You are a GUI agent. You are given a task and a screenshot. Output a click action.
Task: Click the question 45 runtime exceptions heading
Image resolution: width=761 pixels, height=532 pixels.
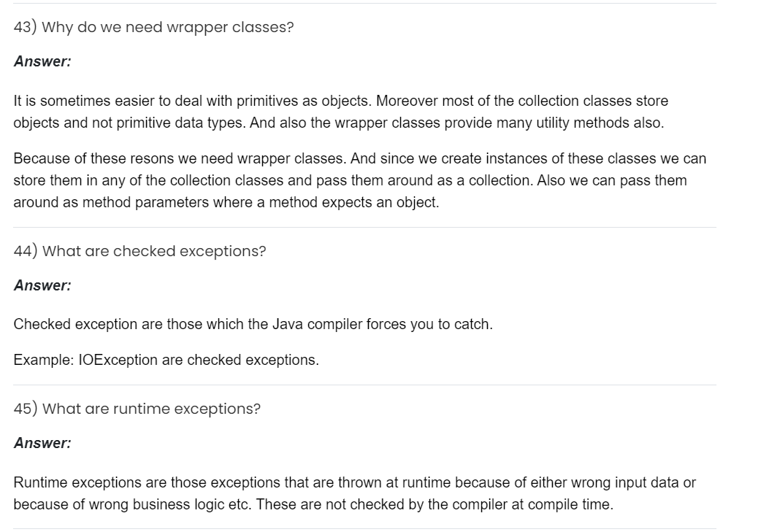pyautogui.click(x=137, y=409)
